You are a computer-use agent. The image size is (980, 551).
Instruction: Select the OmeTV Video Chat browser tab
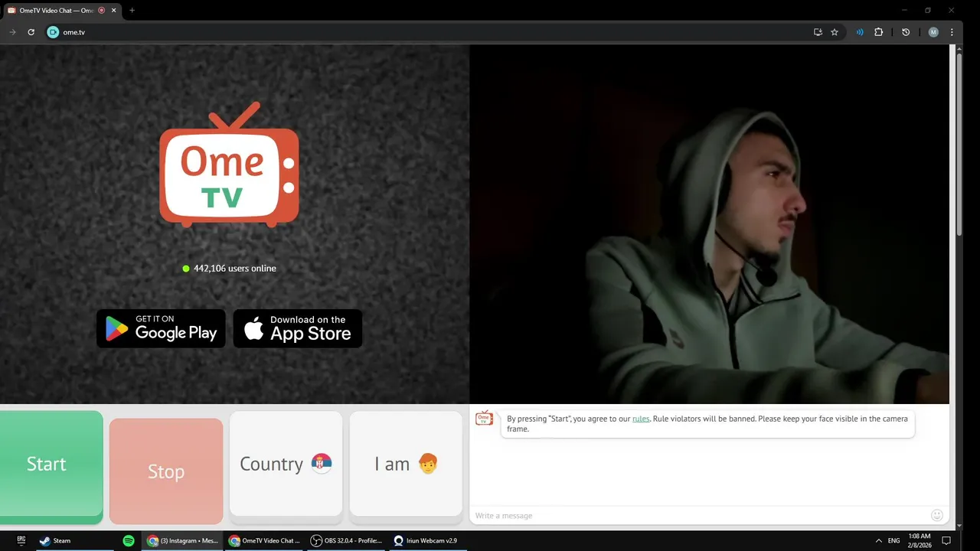click(61, 10)
